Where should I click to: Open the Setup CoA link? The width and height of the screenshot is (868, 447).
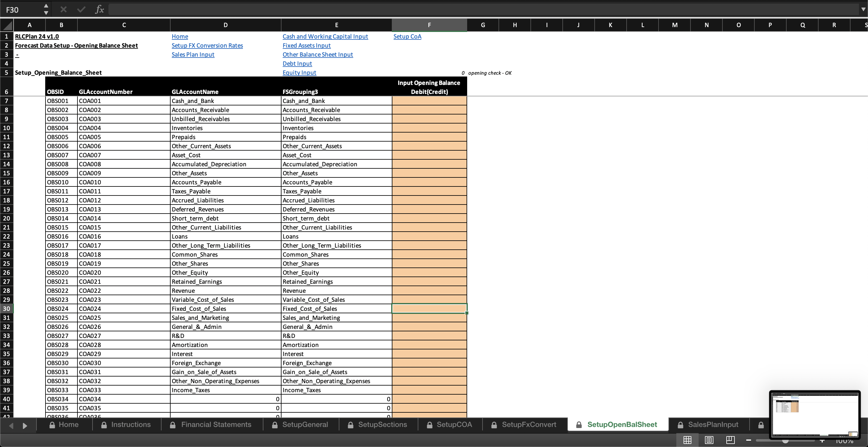[407, 36]
